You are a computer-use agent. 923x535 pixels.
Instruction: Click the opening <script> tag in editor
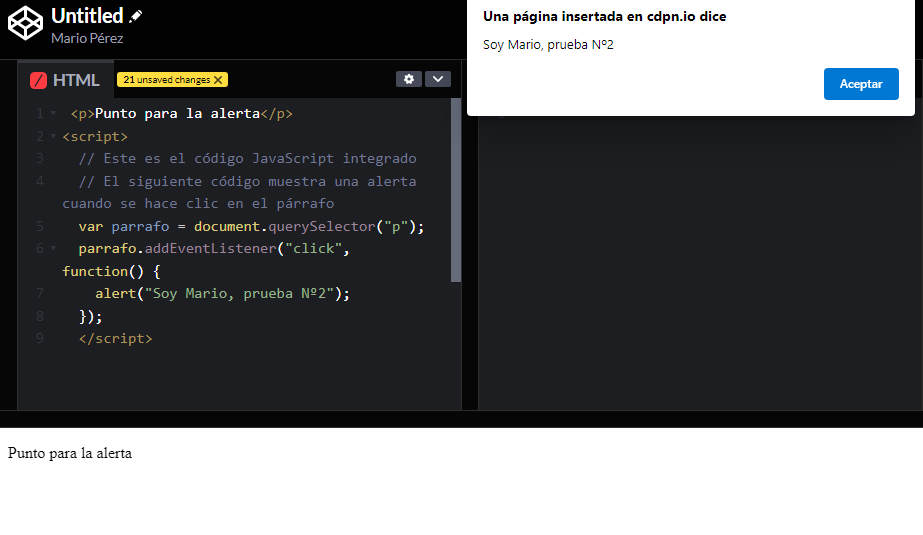[x=95, y=136]
